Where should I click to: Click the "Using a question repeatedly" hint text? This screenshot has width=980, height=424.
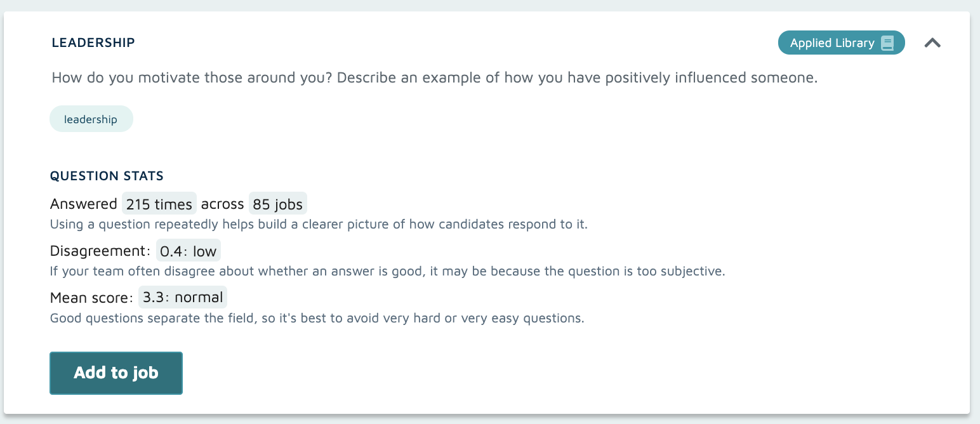point(319,224)
